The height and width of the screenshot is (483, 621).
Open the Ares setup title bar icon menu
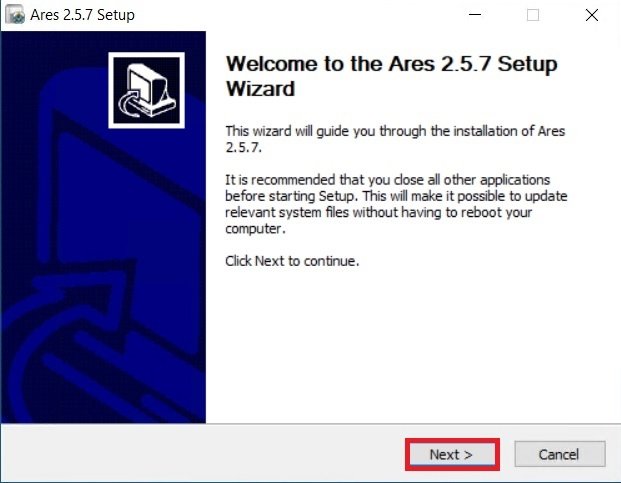[15, 15]
